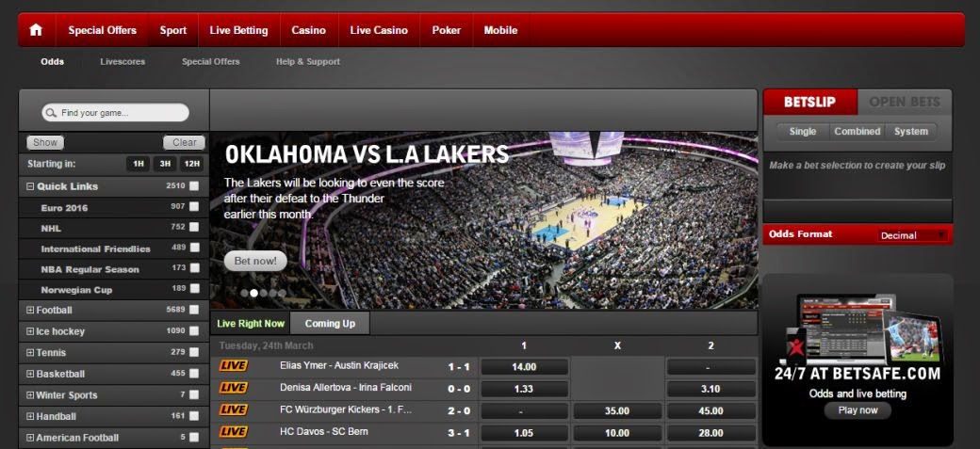
Task: Click the LIVE badge next to Elias Ymer match
Action: click(x=233, y=366)
